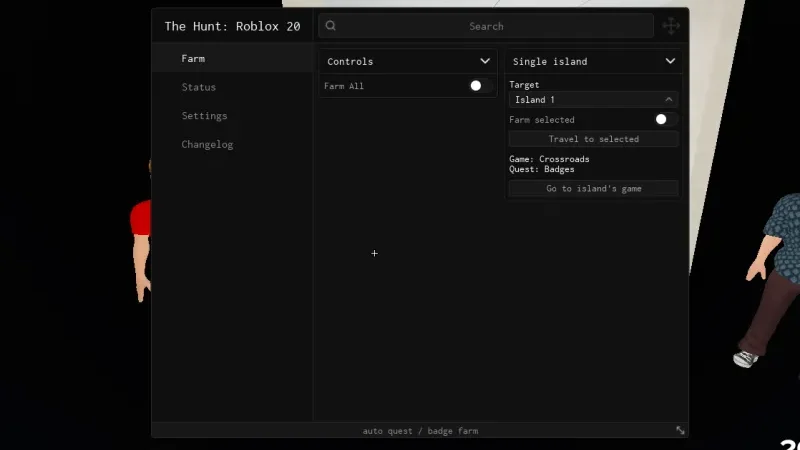800x450 pixels.
Task: Switch to the Status tab
Action: (233, 87)
